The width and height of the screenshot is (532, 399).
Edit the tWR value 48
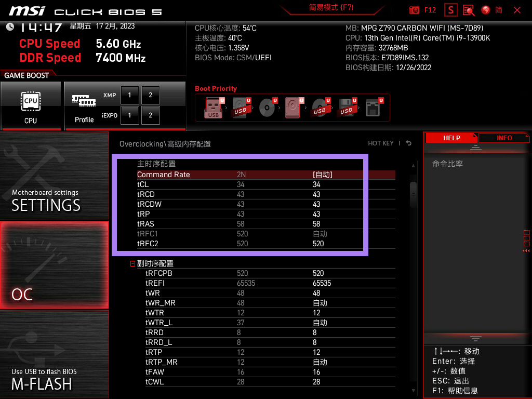tap(316, 293)
